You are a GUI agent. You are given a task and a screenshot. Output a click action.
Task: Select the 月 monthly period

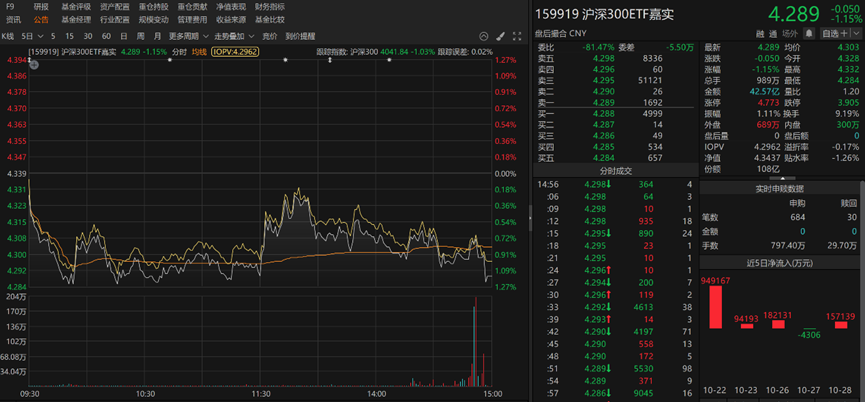(x=158, y=36)
